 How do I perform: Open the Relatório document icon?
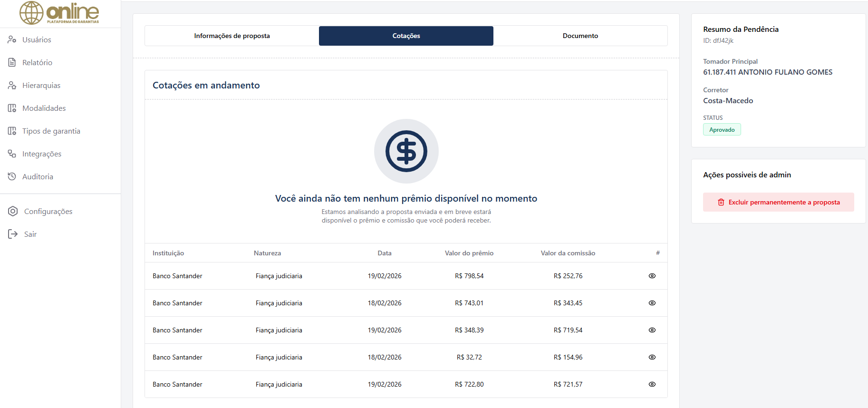[12, 62]
